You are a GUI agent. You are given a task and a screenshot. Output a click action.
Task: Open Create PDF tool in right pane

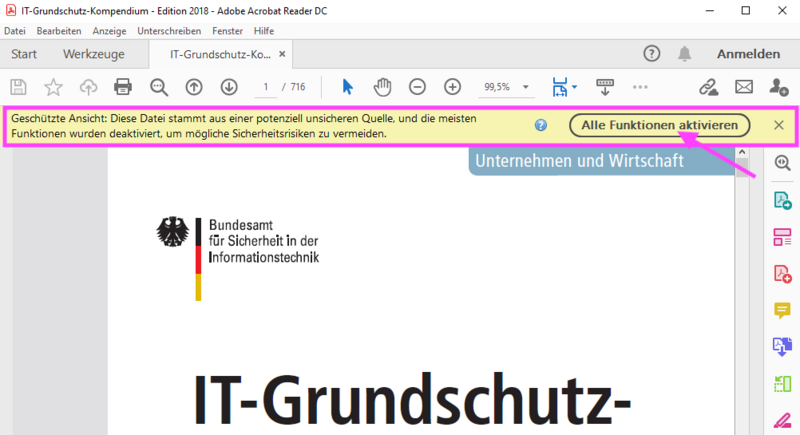tap(783, 274)
